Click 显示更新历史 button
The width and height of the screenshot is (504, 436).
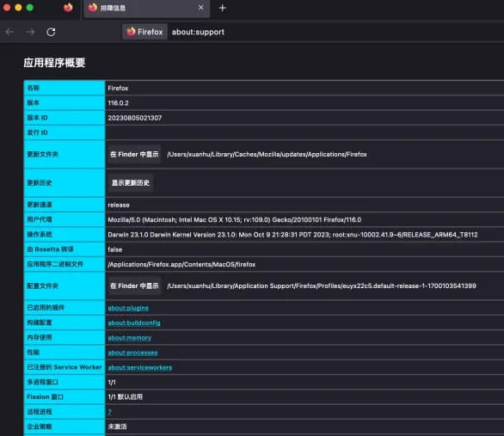(131, 183)
